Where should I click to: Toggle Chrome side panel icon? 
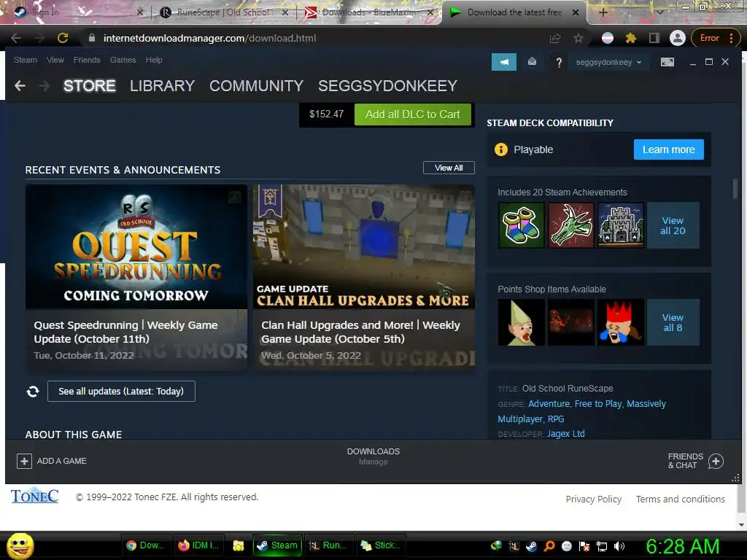click(654, 38)
